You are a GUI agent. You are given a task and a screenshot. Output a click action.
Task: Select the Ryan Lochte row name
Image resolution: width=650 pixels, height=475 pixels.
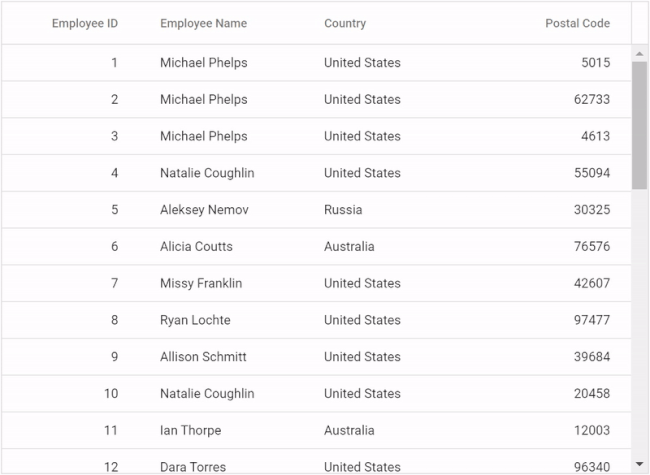click(195, 320)
